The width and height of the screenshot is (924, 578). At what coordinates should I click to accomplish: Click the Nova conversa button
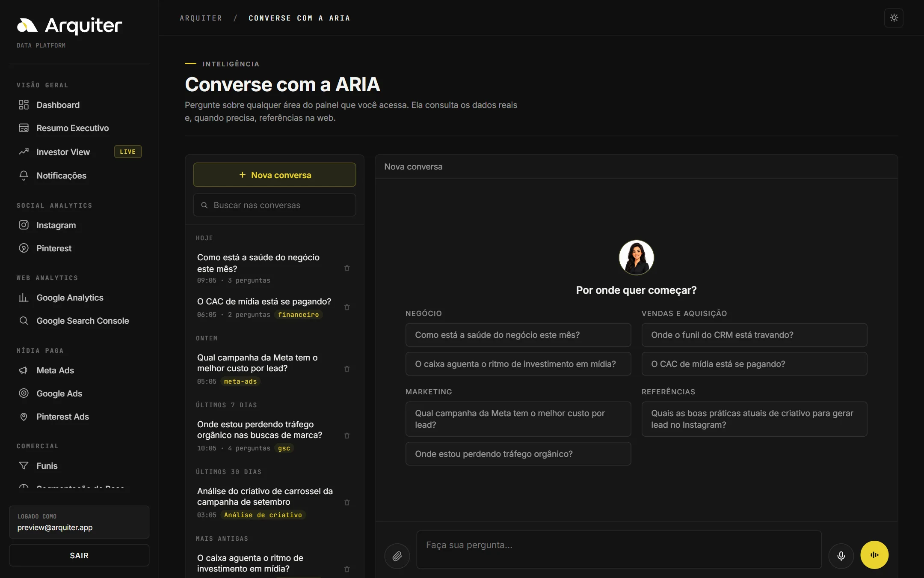[x=274, y=175]
